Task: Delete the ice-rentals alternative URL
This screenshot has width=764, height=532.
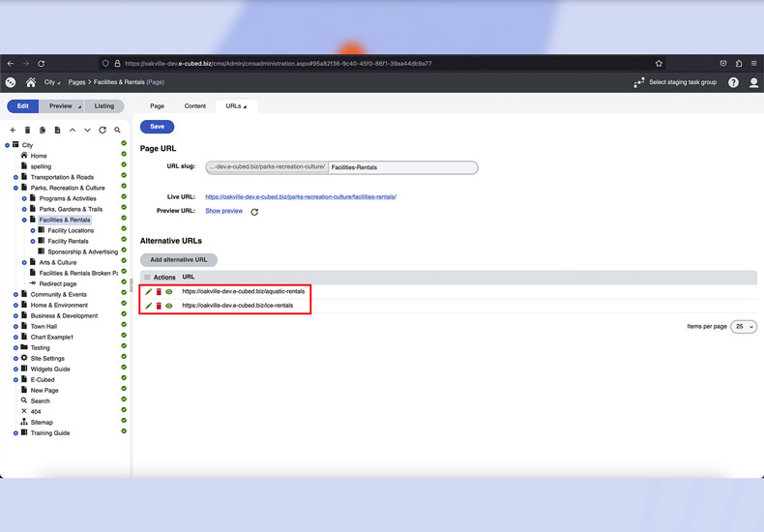Action: pyautogui.click(x=159, y=306)
